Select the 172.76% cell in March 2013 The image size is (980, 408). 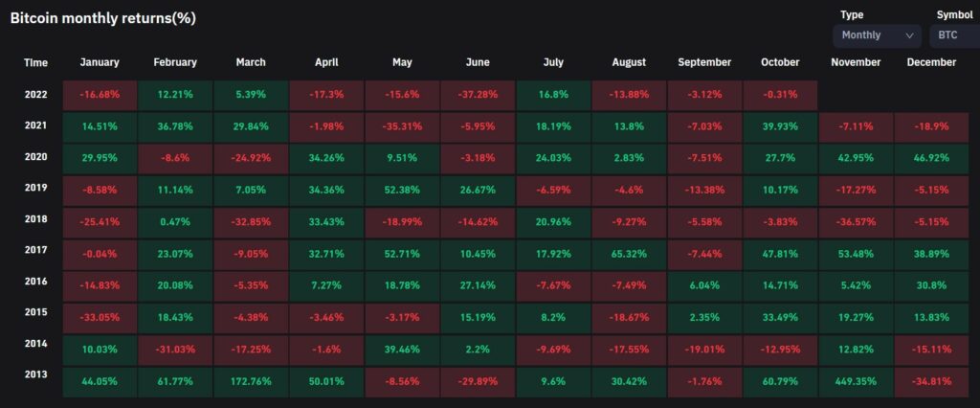point(250,380)
